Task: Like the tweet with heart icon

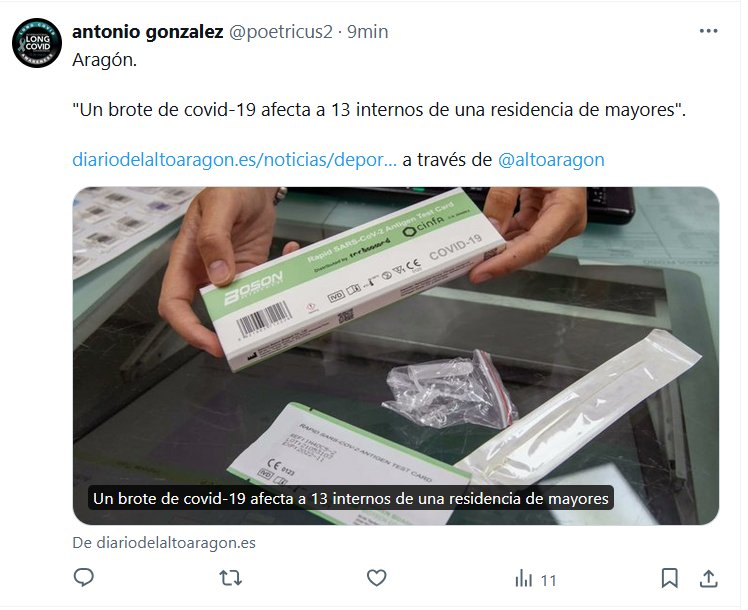Action: pos(376,578)
